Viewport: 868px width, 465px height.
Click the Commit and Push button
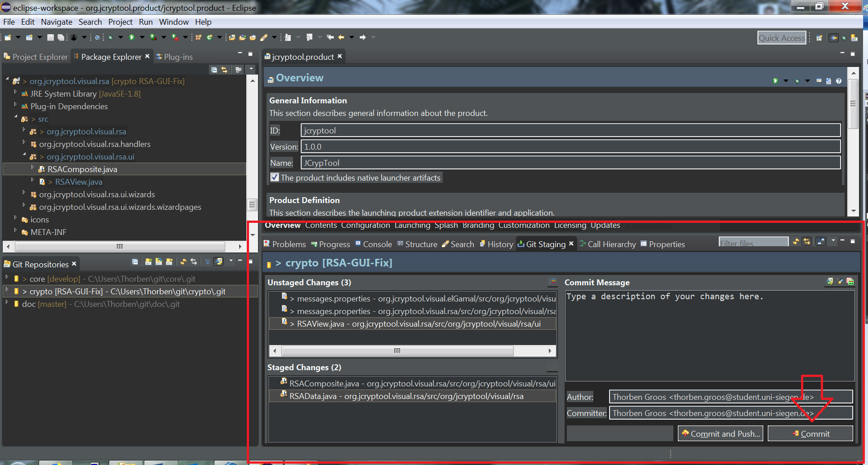click(x=720, y=433)
